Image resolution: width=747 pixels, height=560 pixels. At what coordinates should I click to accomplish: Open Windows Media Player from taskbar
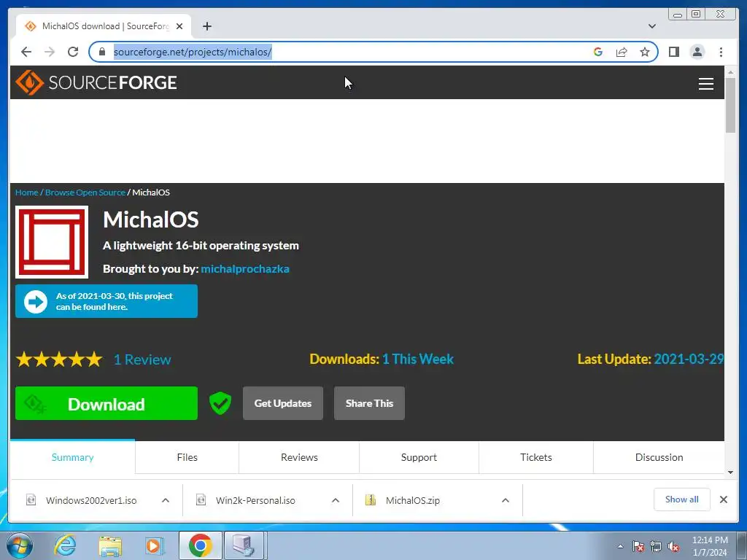pos(155,545)
